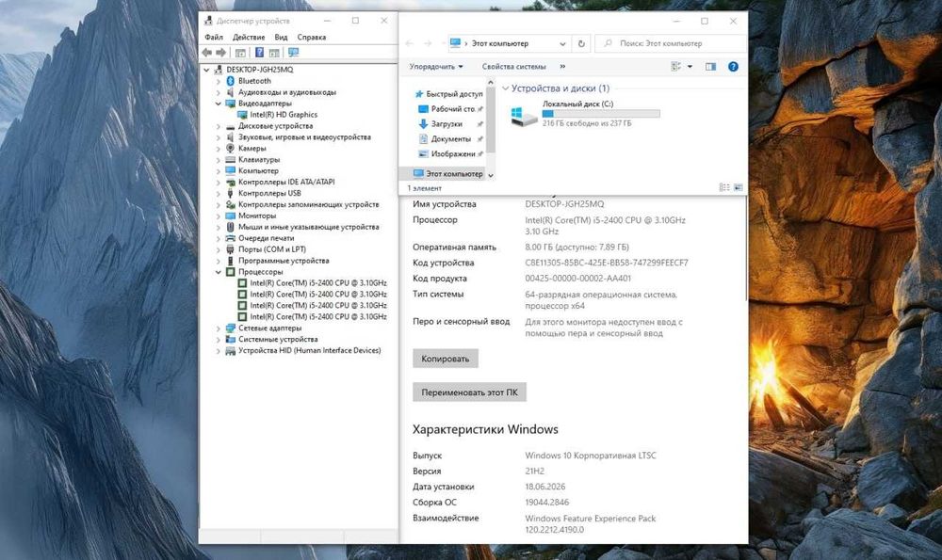Expand the Порты (COM и LPT) node

click(219, 249)
